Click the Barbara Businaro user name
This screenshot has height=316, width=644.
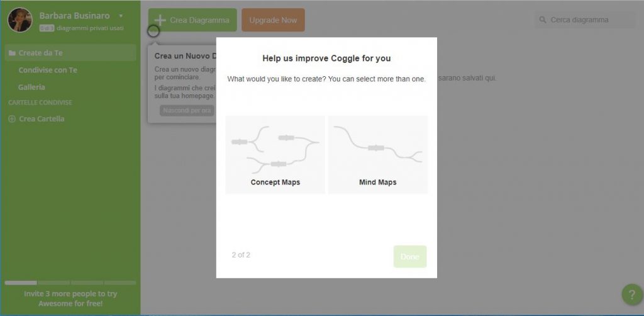pos(74,16)
